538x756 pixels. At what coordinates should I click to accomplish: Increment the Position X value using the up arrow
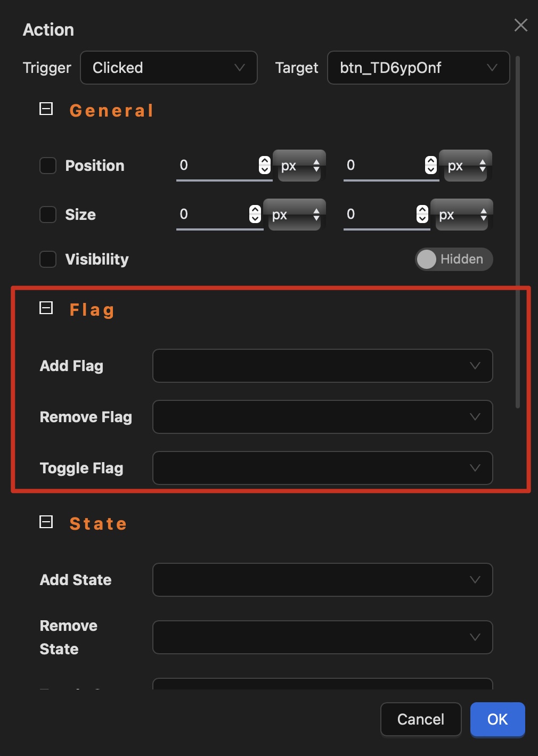pos(264,160)
